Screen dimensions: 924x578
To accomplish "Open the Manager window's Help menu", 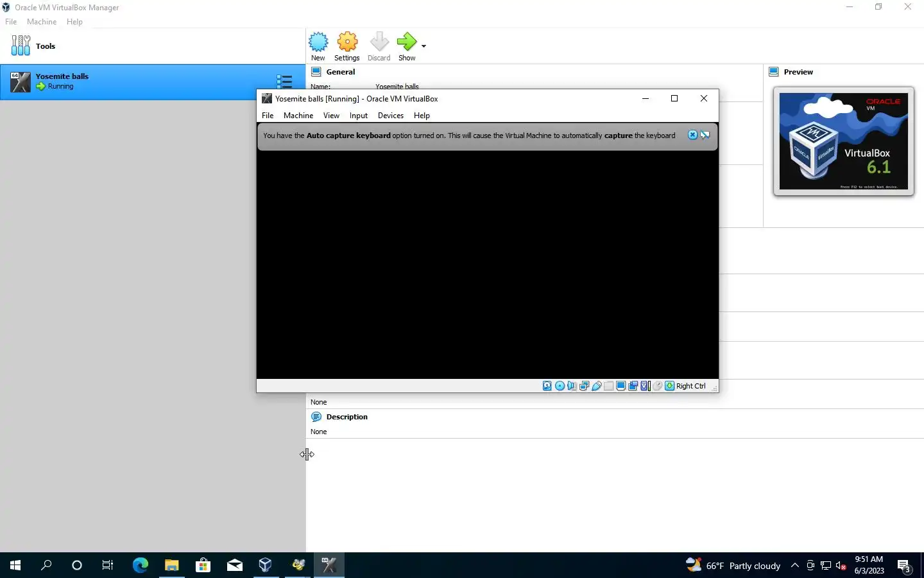I will tap(74, 22).
